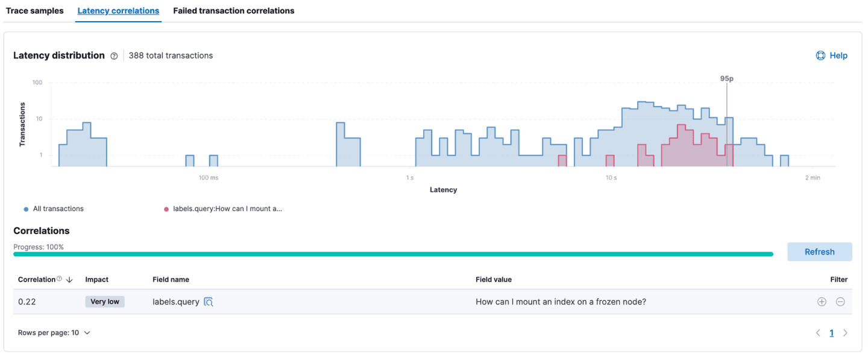Open the labels.query field details magnifier

(x=208, y=302)
